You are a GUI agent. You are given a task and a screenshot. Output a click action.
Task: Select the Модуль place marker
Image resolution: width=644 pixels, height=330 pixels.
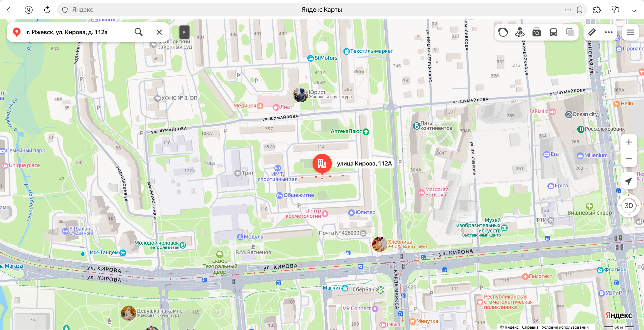(x=240, y=237)
